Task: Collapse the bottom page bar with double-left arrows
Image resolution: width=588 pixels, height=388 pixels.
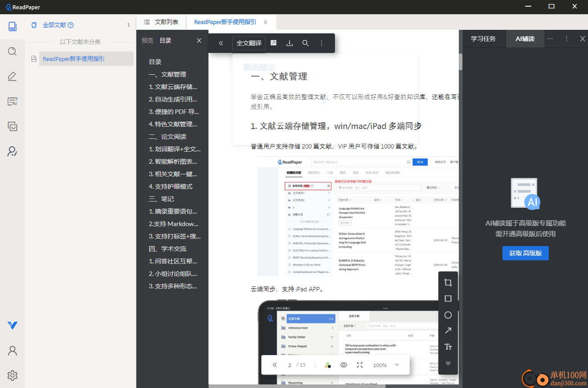Action: 275,365
